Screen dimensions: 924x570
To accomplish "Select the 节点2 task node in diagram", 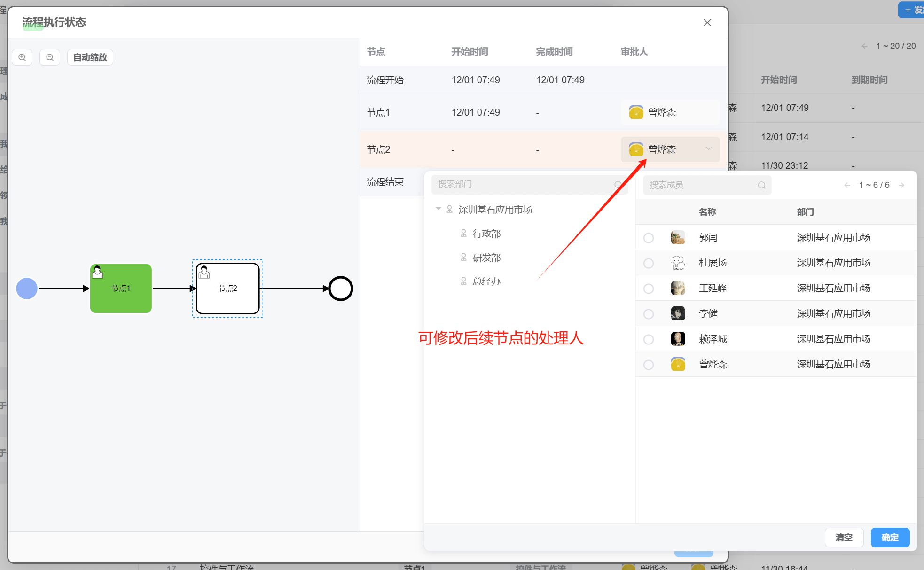I will coord(227,289).
